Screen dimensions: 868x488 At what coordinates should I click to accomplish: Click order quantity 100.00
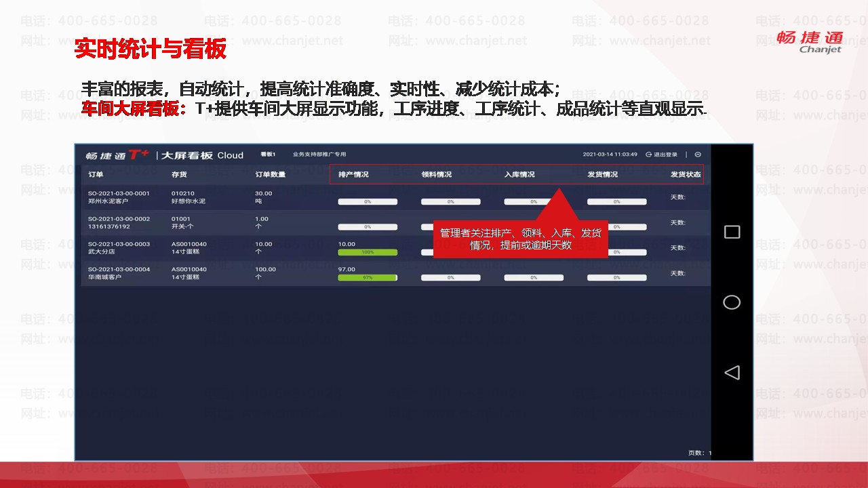(265, 269)
